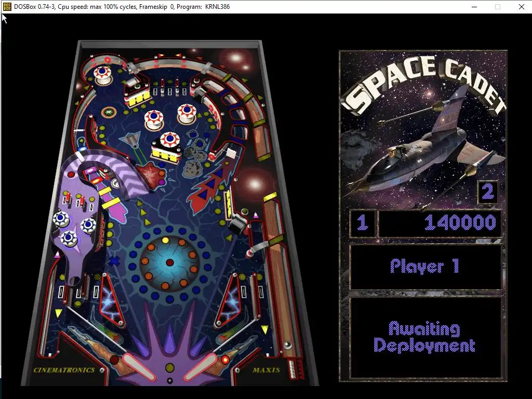Click the Player 1 text panel
Image resolution: width=532 pixels, height=399 pixels.
point(425,267)
